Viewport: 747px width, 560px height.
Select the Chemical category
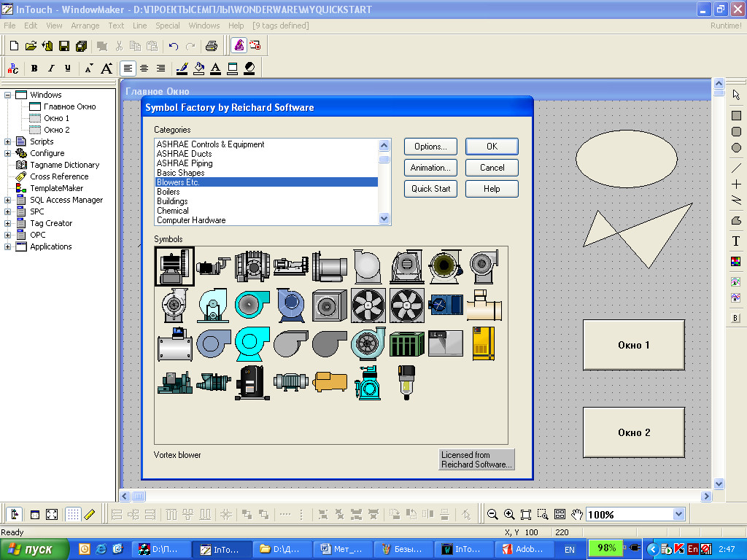pos(266,211)
